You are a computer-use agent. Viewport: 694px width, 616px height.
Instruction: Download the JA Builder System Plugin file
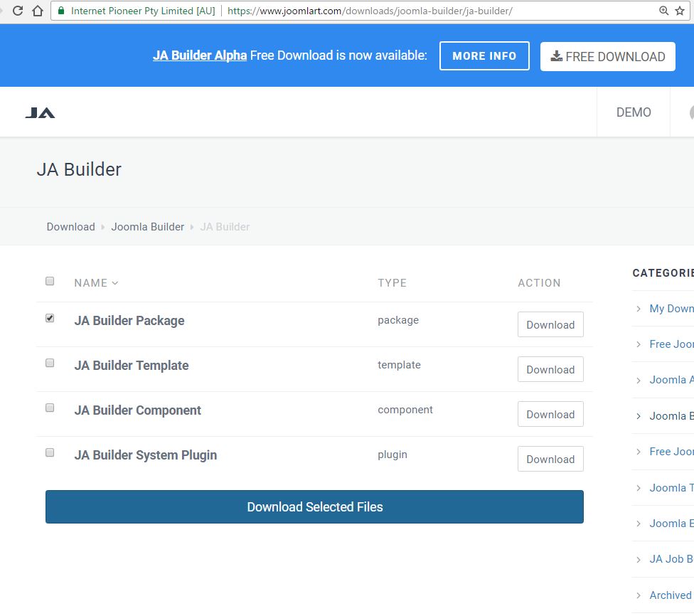pos(550,459)
